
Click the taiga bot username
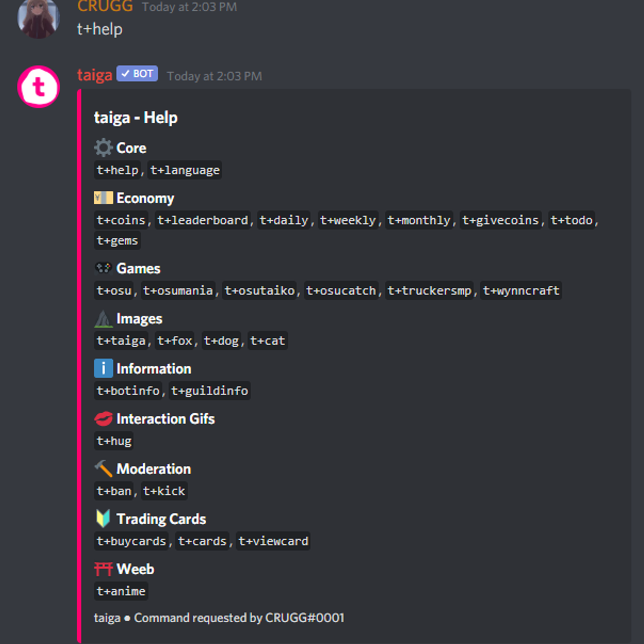[95, 75]
